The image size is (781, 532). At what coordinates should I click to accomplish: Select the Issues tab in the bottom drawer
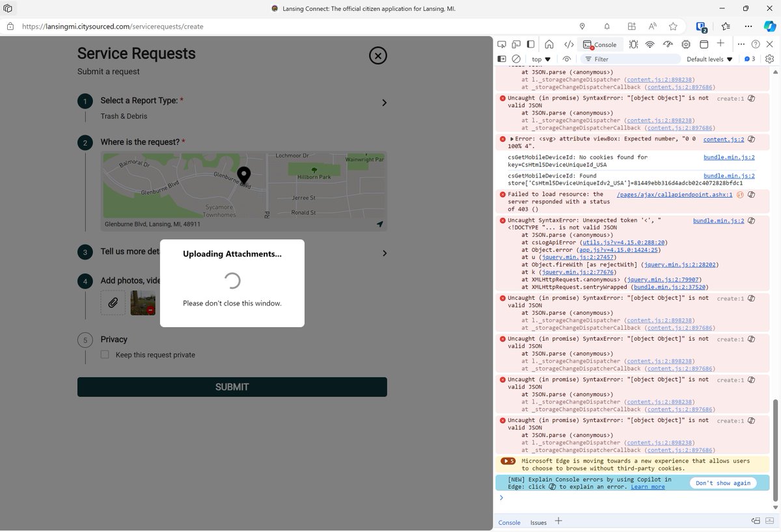tap(538, 522)
